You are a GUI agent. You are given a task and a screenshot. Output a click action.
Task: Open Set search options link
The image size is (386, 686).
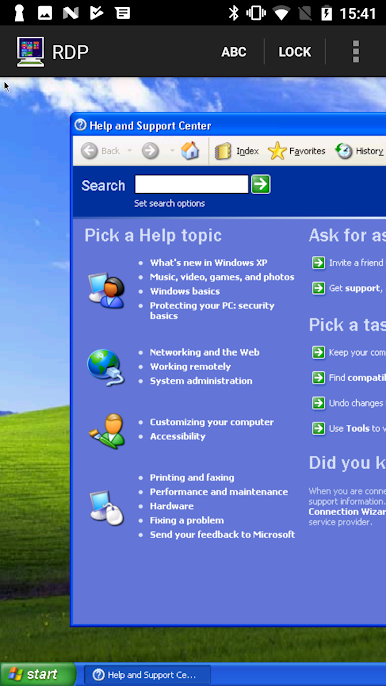click(x=169, y=203)
